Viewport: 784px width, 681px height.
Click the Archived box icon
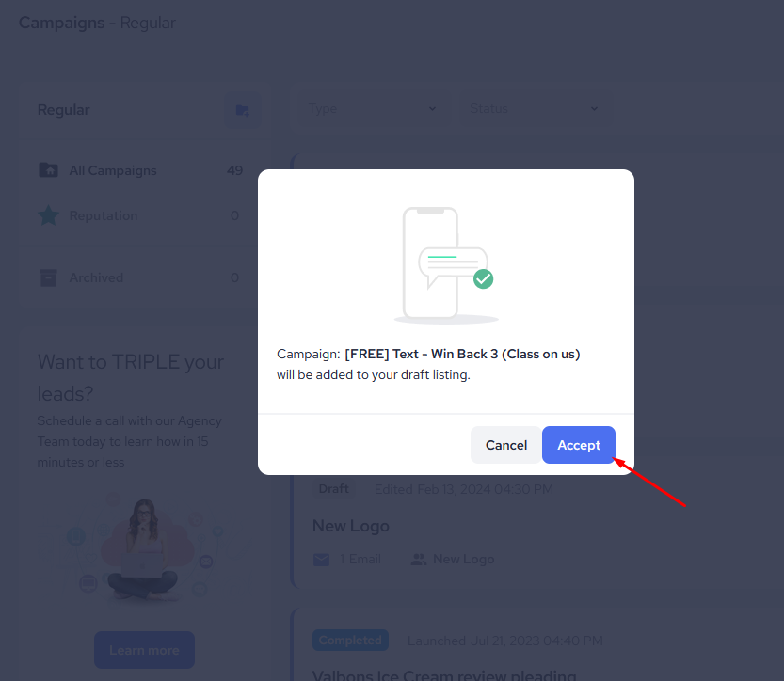(x=49, y=277)
